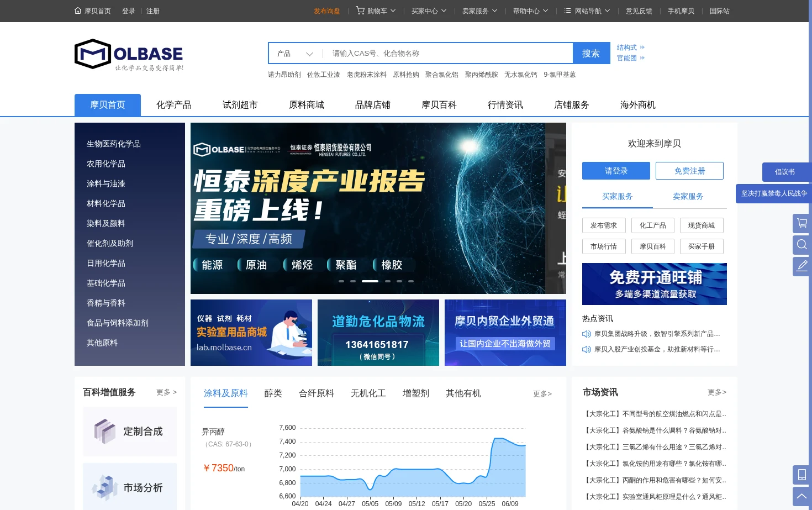Click the 现货商城 button
Viewport: 812px width, 510px height.
[x=702, y=225]
